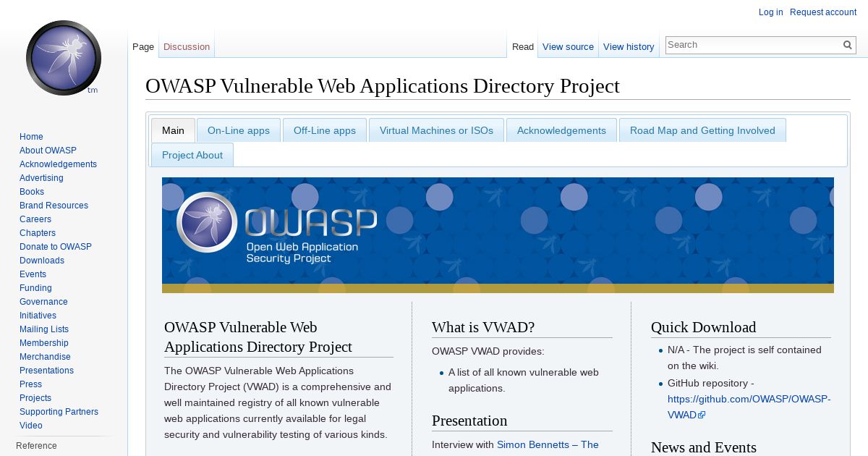Open the Road Map and Getting Involved tab
Image resolution: width=868 pixels, height=456 pixels.
point(702,130)
